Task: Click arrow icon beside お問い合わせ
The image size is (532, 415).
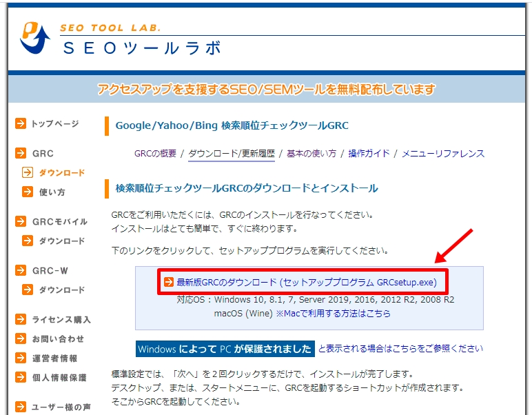Action: (x=21, y=338)
